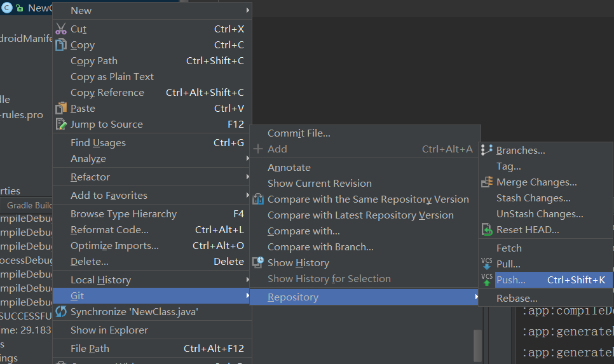Click the VCS Pull icon
This screenshot has width=614, height=364.
point(487,263)
